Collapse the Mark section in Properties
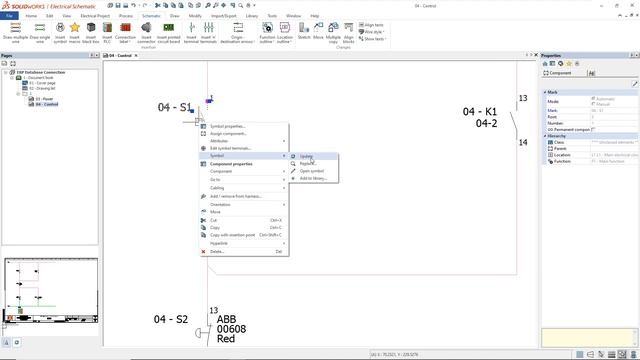640x360 pixels. pyautogui.click(x=545, y=92)
